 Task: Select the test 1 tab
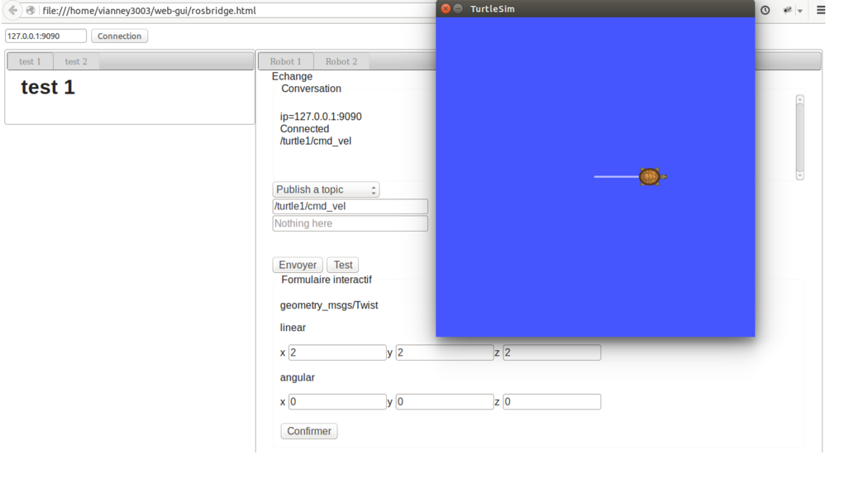(x=30, y=61)
